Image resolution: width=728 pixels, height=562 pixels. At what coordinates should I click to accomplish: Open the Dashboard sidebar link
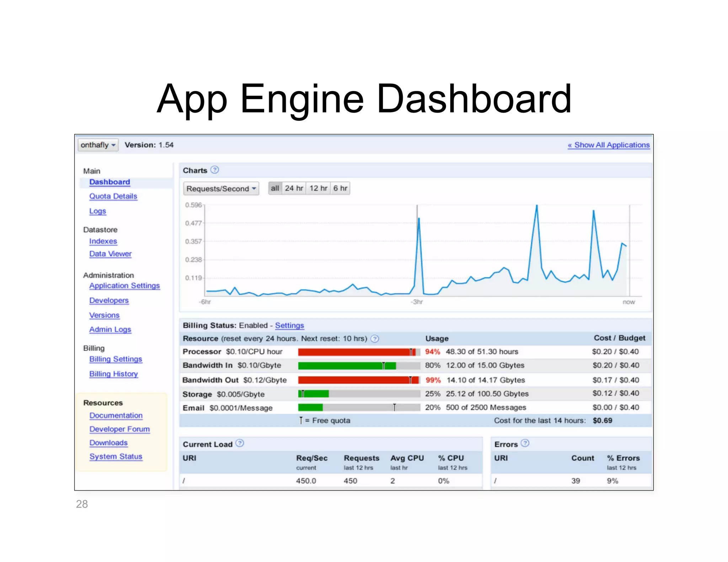(109, 182)
